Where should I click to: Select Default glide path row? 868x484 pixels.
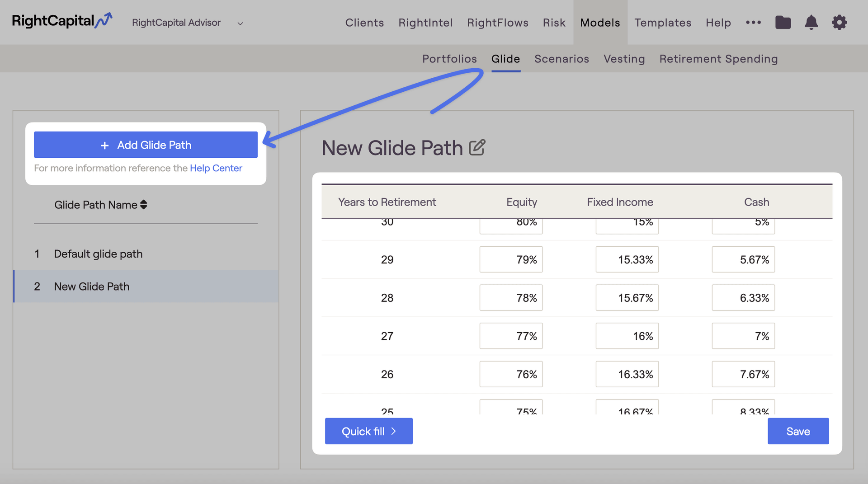point(146,254)
